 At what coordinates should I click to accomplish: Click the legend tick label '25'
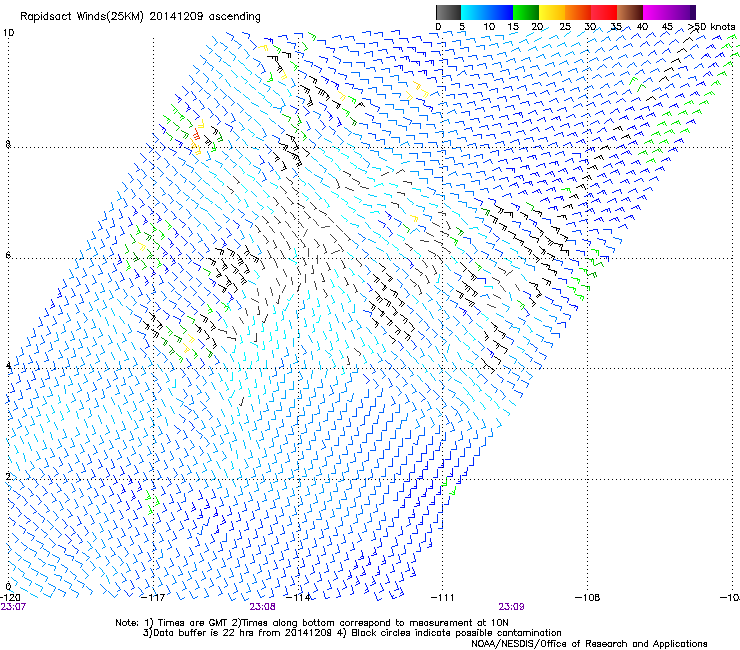[565, 27]
